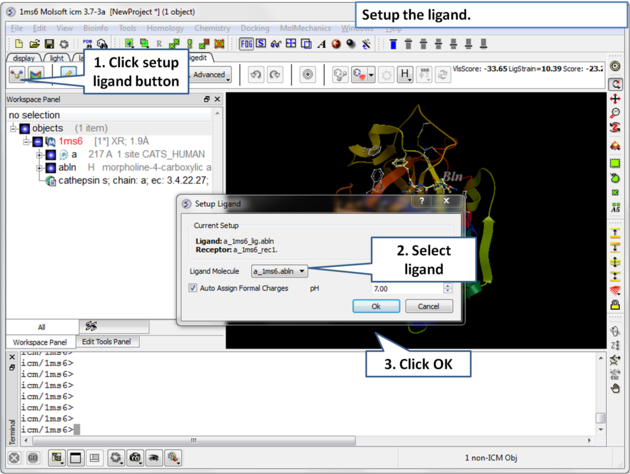Click the terminal horizontal scrollbar
This screenshot has height=474, width=630.
pyautogui.click(x=300, y=440)
